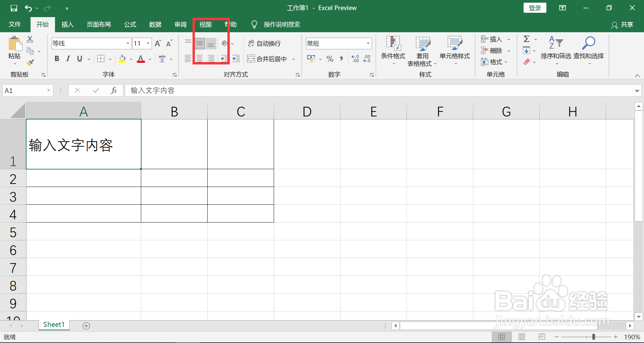Viewport: 644px width, 343px height.
Task: Add a new sheet with the plus icon
Action: pos(86,326)
